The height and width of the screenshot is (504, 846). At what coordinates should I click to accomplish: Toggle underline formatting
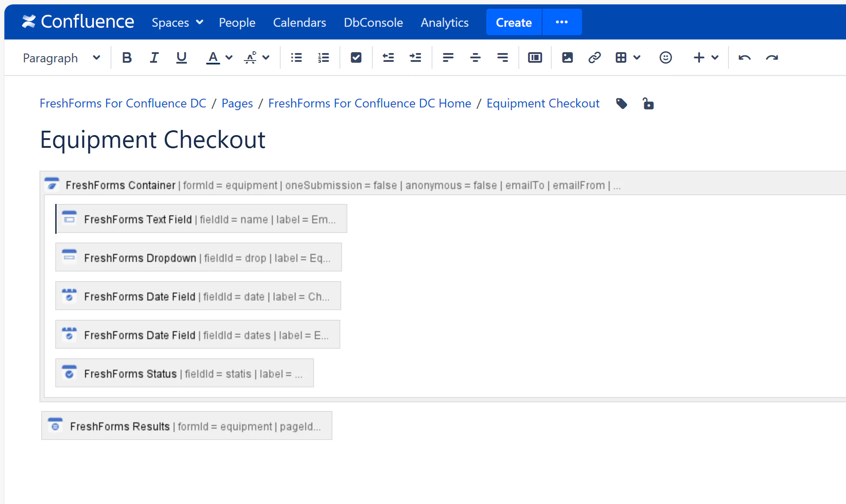(181, 57)
